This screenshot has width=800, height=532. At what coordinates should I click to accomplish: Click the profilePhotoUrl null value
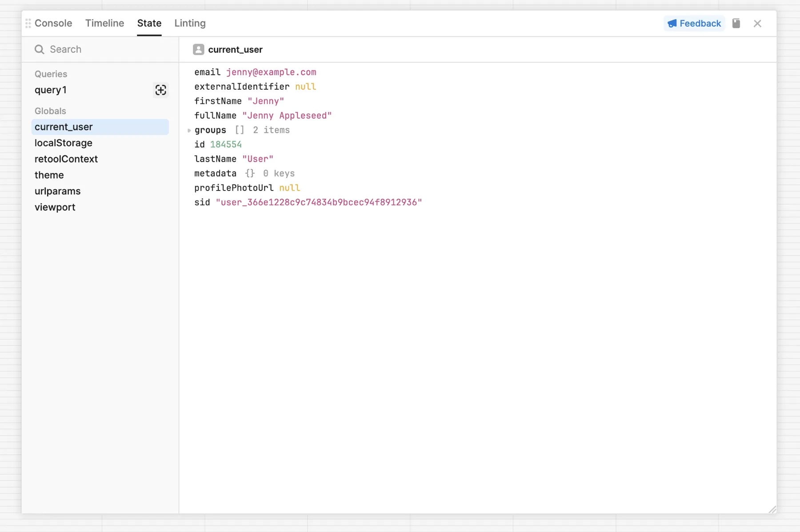[289, 188]
